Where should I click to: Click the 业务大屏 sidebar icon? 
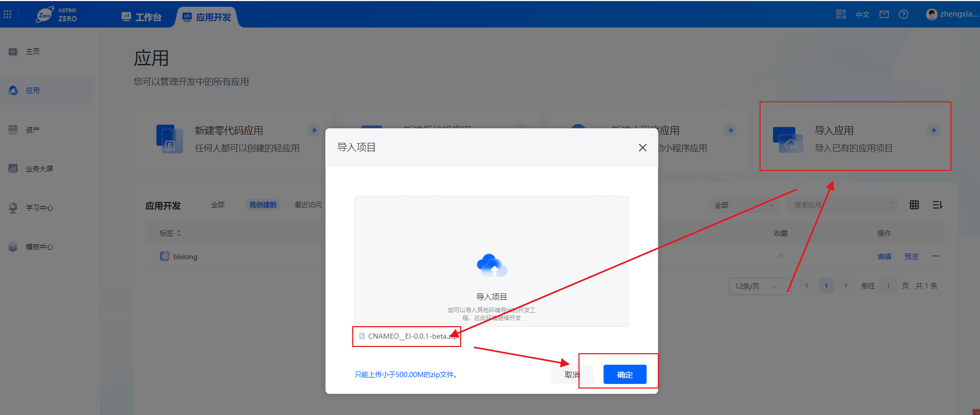(x=13, y=168)
